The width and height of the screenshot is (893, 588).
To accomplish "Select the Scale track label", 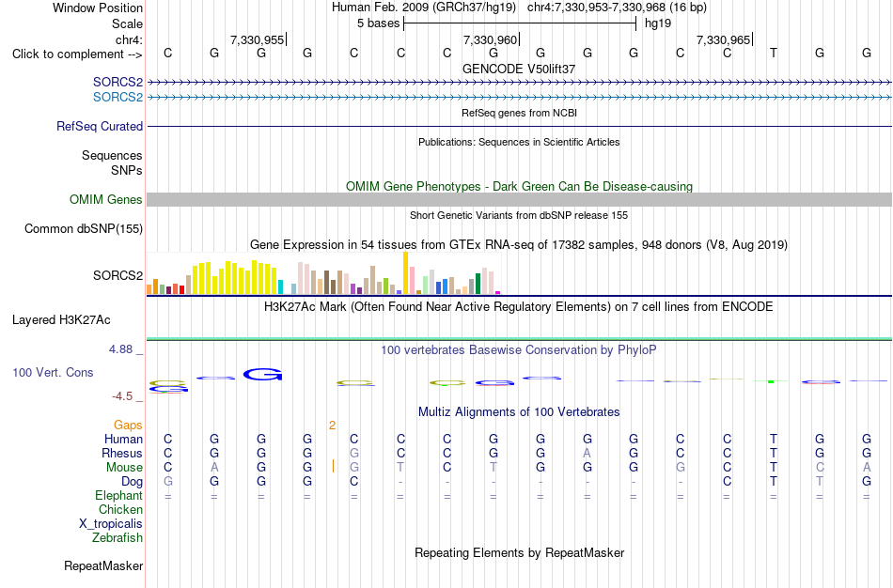I will [127, 23].
